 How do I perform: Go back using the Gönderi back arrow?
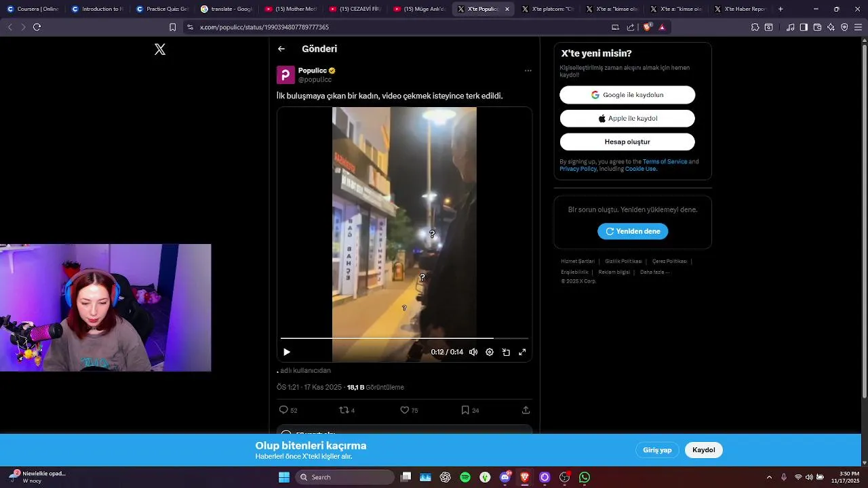tap(281, 49)
